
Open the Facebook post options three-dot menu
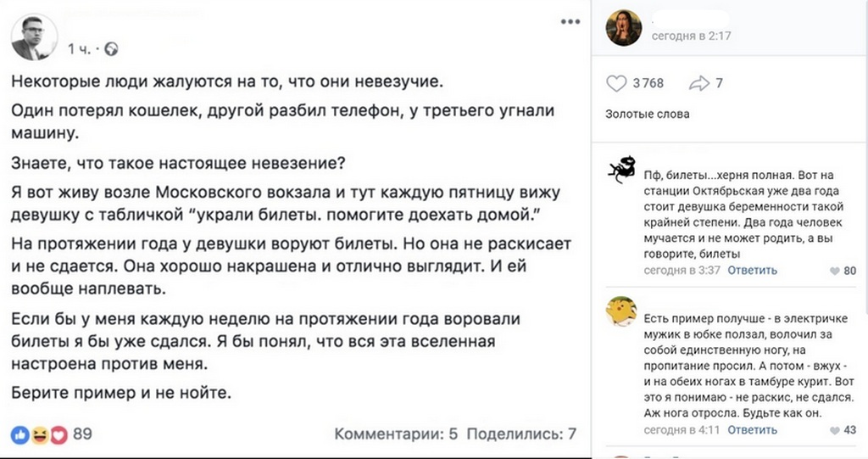[x=570, y=20]
